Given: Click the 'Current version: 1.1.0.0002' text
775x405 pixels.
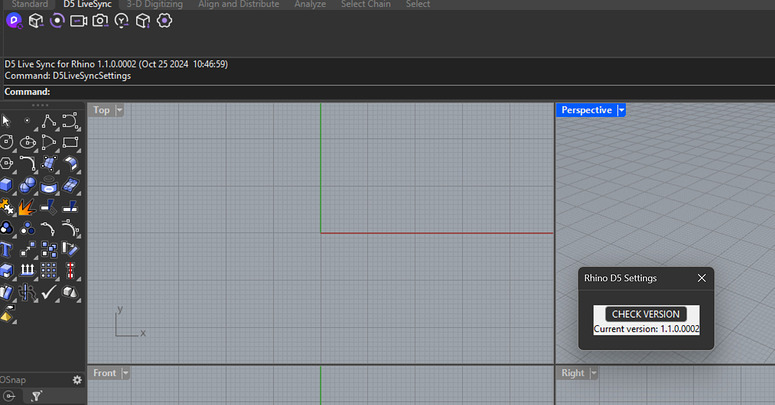Looking at the screenshot, I should pyautogui.click(x=646, y=329).
